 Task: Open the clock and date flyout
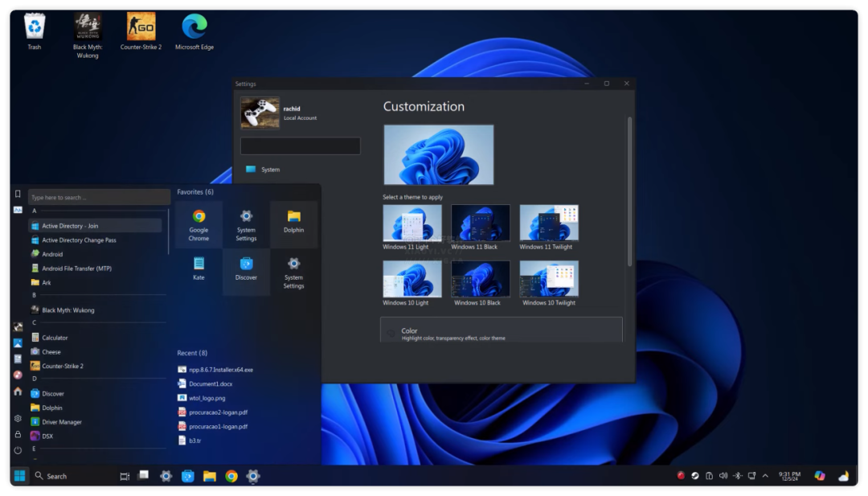point(789,476)
